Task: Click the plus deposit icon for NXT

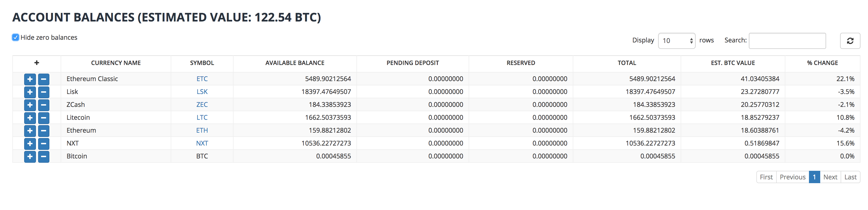Action: (30, 144)
